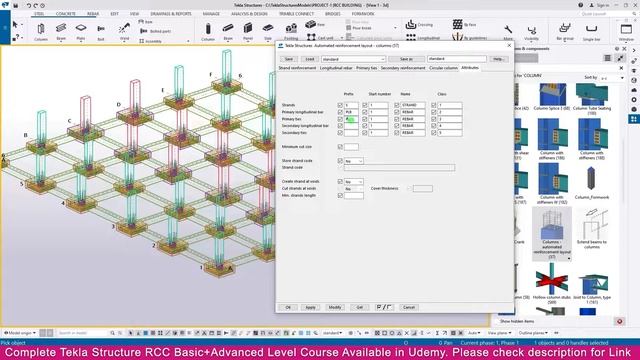Choose the Bolt tool
This screenshot has height=360, width=640.
pos(101,31)
